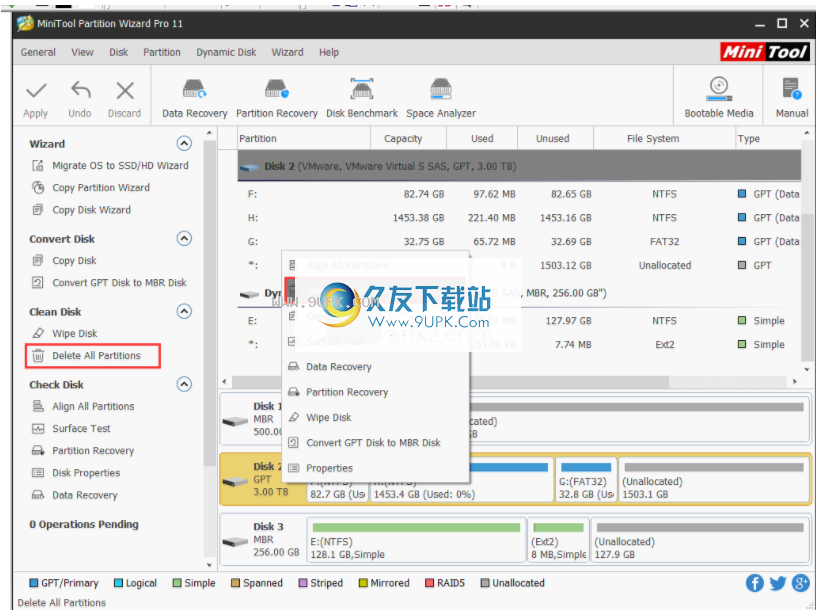
Task: Select the H: partition row
Action: (519, 218)
